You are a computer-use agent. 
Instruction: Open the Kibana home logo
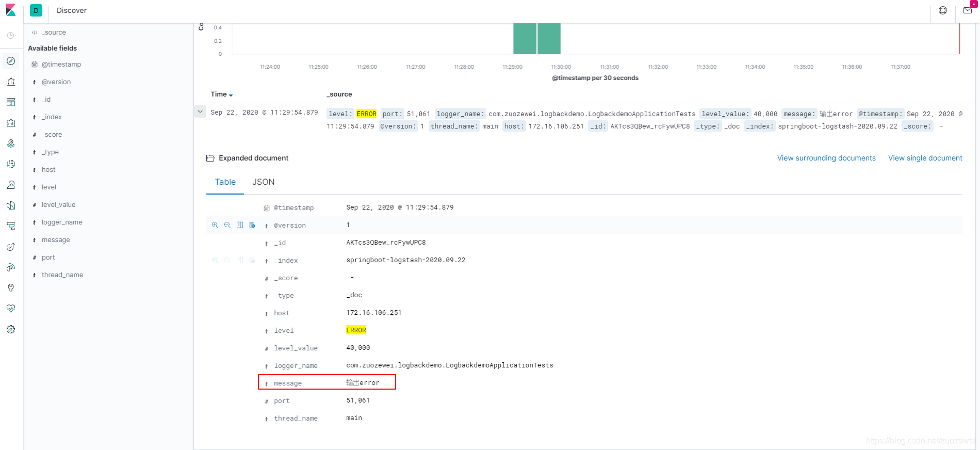[x=11, y=10]
